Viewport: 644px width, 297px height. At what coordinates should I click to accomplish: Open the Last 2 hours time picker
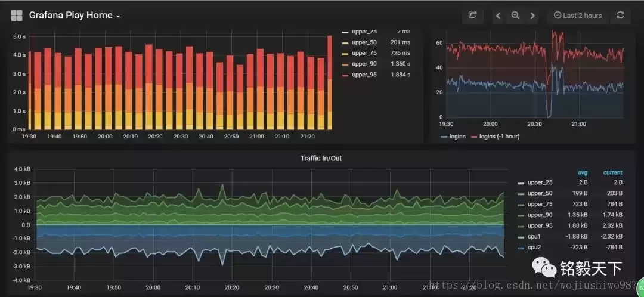577,16
